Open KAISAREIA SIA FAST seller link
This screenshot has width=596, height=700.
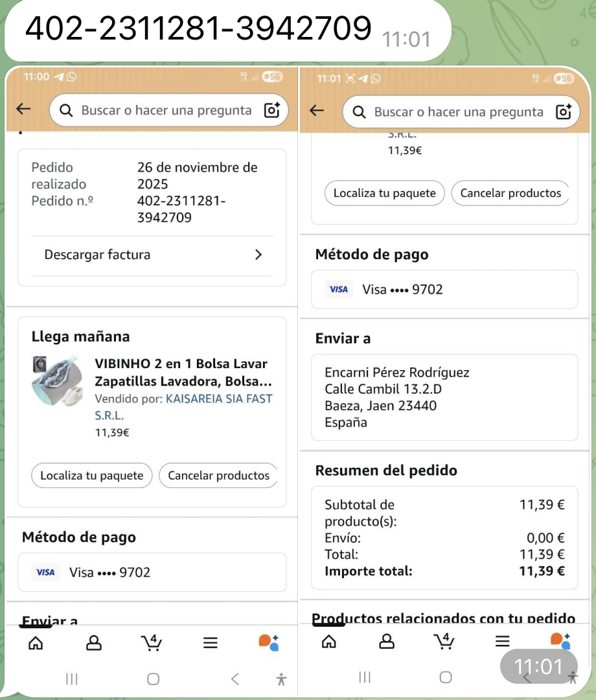pos(183,406)
